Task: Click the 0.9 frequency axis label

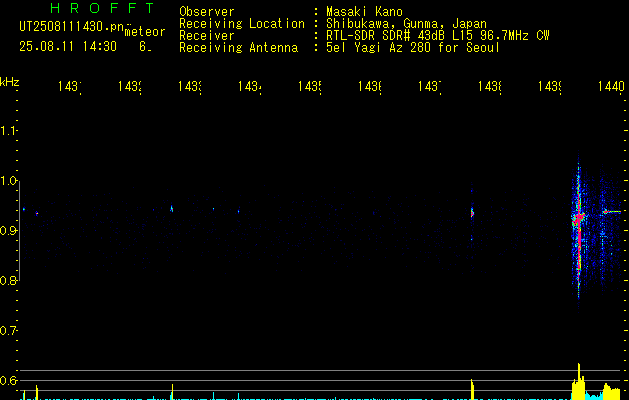Action: 8,230
